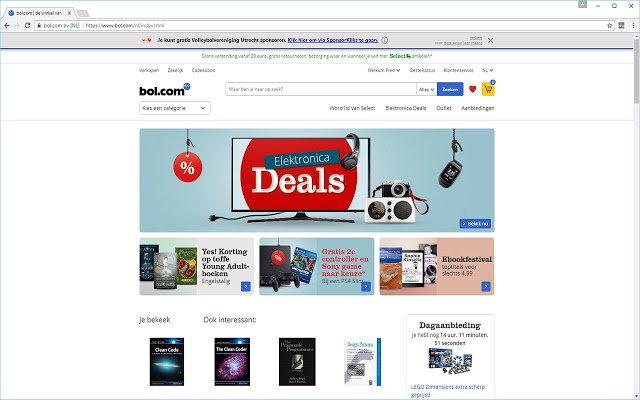This screenshot has width=640, height=400.
Task: Close the SponsorKliks notification bar
Action: point(491,40)
